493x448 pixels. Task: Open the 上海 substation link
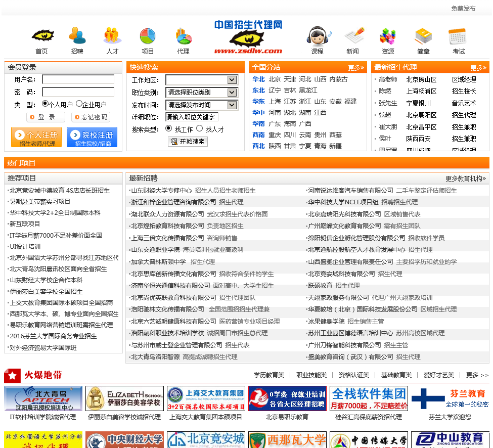coord(275,102)
